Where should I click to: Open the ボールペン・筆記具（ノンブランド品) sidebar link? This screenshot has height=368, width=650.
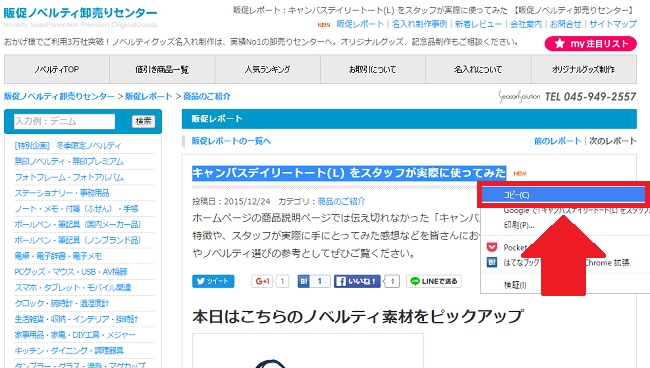click(x=78, y=240)
